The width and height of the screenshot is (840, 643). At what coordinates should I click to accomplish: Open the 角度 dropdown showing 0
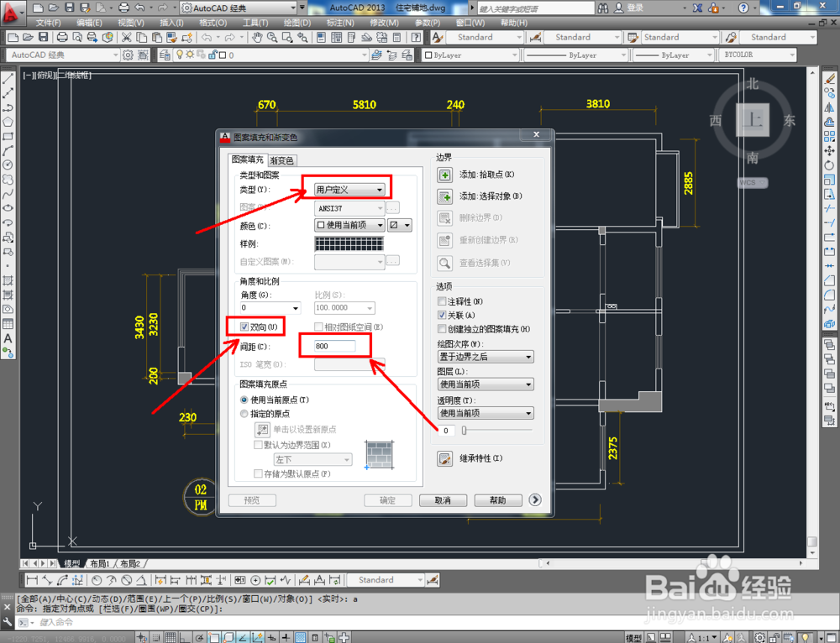click(x=270, y=308)
